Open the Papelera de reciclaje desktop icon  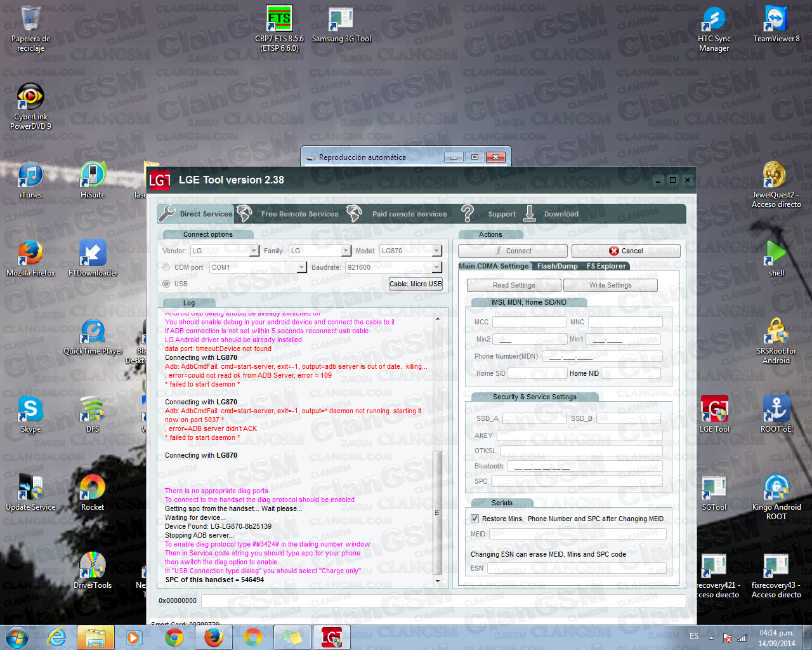tap(30, 29)
